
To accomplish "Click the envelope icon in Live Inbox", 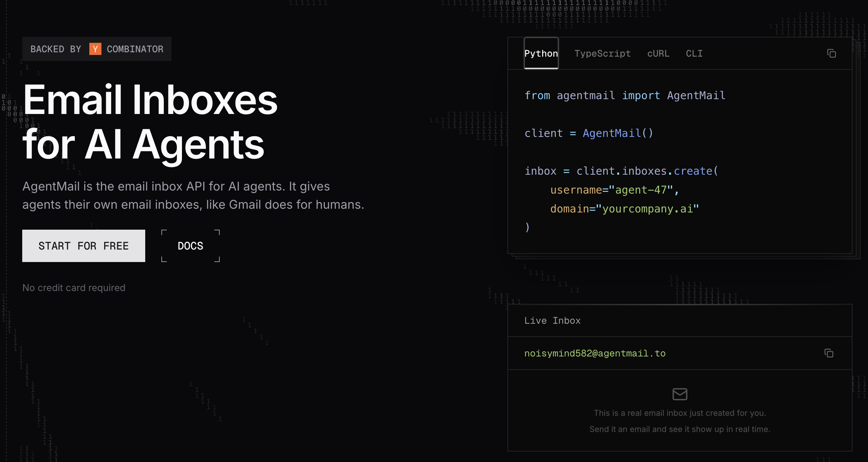I will (x=680, y=394).
